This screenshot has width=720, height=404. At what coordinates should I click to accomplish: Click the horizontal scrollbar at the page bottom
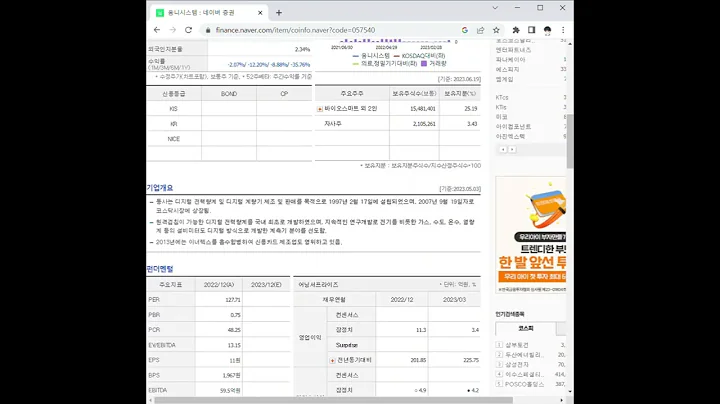[333, 400]
